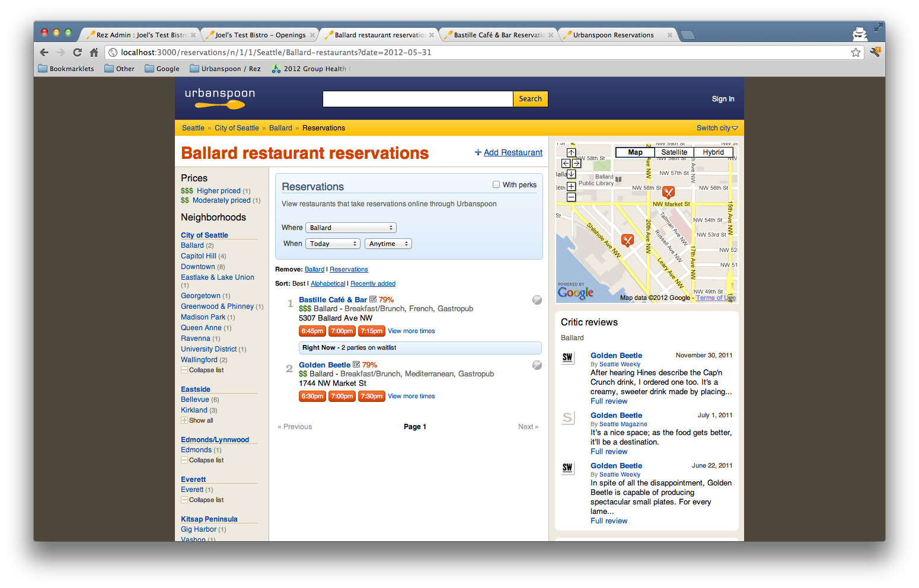Image resolution: width=919 pixels, height=588 pixels.
Task: Bookmark this page with the star icon
Action: coord(856,52)
